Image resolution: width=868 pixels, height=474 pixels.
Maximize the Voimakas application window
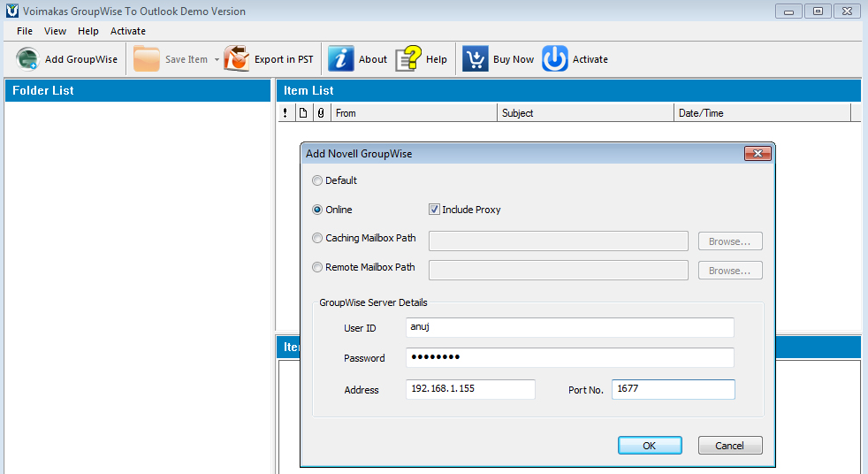point(818,11)
